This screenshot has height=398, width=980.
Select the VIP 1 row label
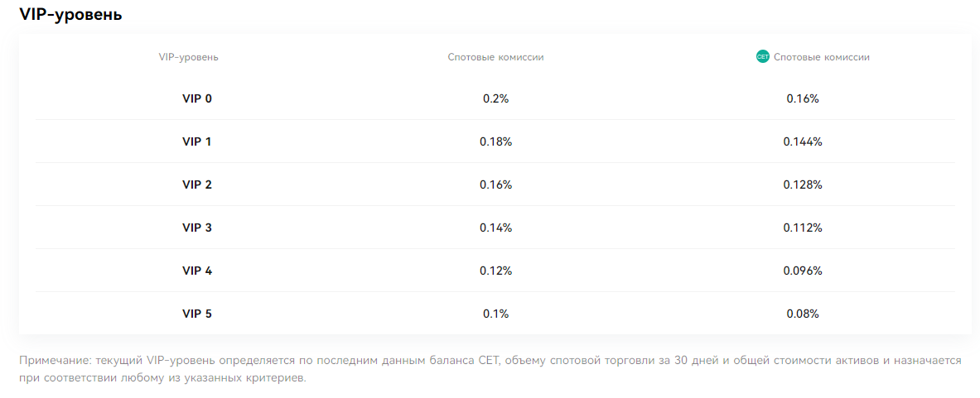[x=197, y=141]
